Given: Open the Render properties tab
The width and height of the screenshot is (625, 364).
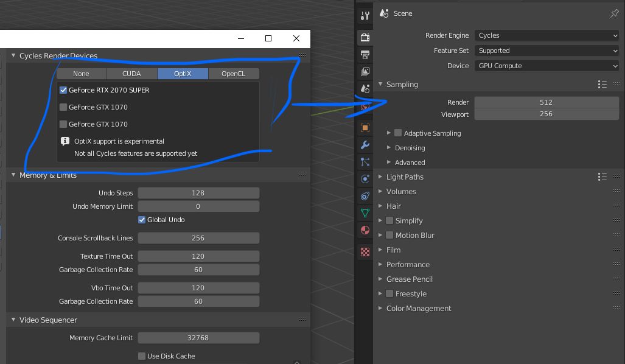Looking at the screenshot, I should (365, 38).
